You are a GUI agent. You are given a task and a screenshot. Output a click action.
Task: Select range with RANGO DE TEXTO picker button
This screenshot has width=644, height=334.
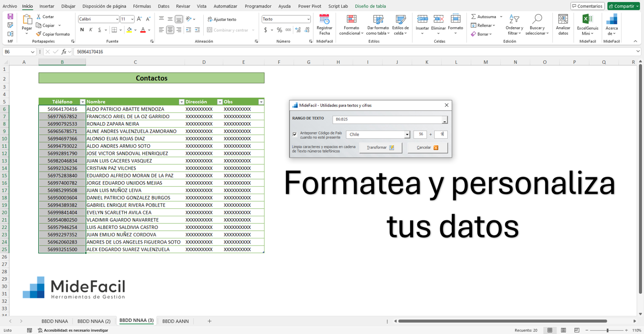[444, 120]
